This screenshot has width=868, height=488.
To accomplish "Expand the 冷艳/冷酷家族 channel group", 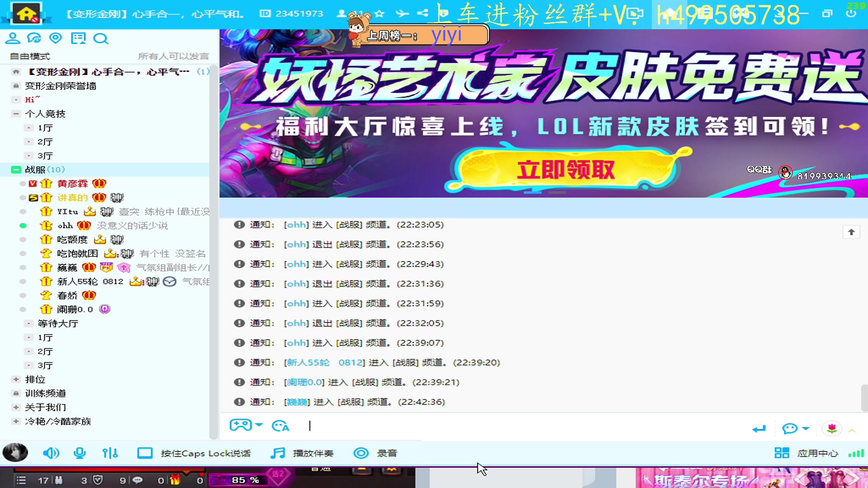I will pyautogui.click(x=16, y=421).
